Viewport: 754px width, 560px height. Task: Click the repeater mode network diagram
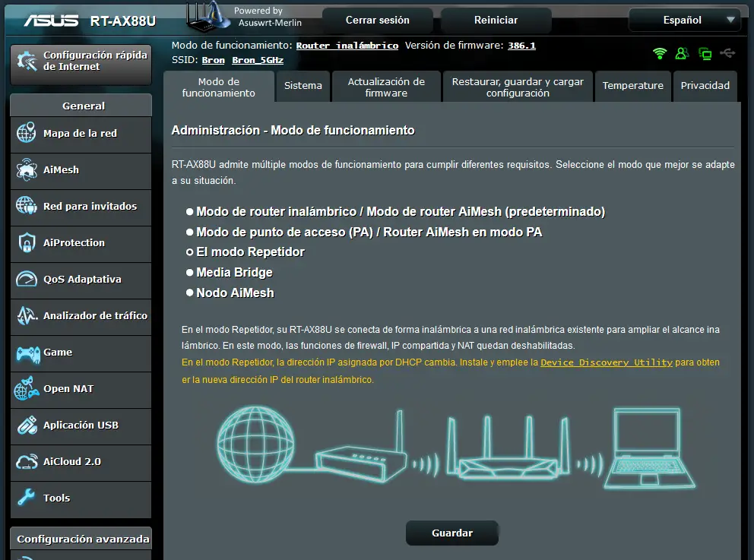456,449
